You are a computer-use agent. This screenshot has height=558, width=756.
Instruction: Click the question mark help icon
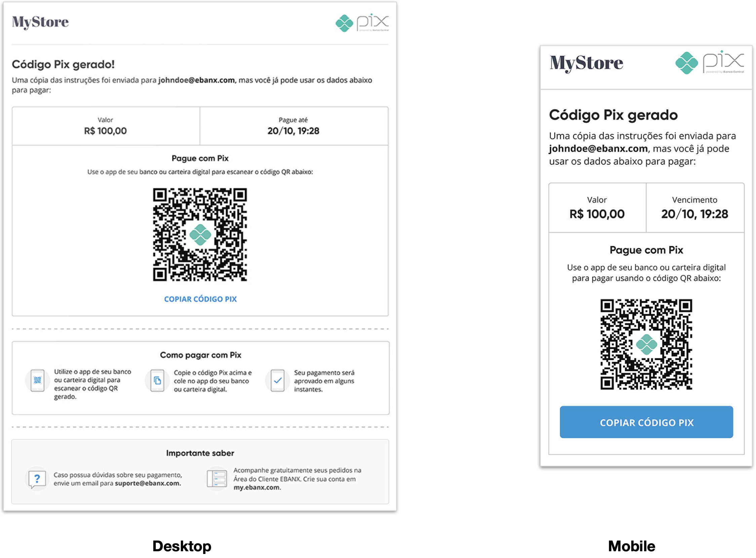(37, 479)
